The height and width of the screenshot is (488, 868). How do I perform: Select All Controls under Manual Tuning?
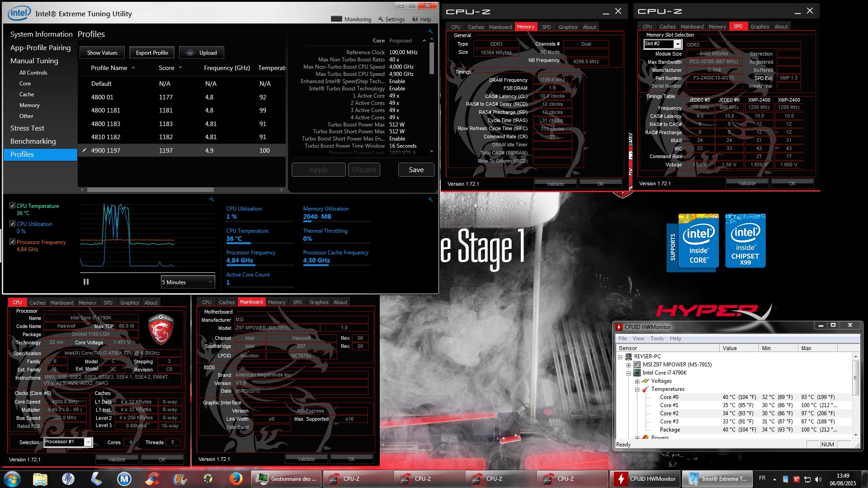click(x=33, y=73)
